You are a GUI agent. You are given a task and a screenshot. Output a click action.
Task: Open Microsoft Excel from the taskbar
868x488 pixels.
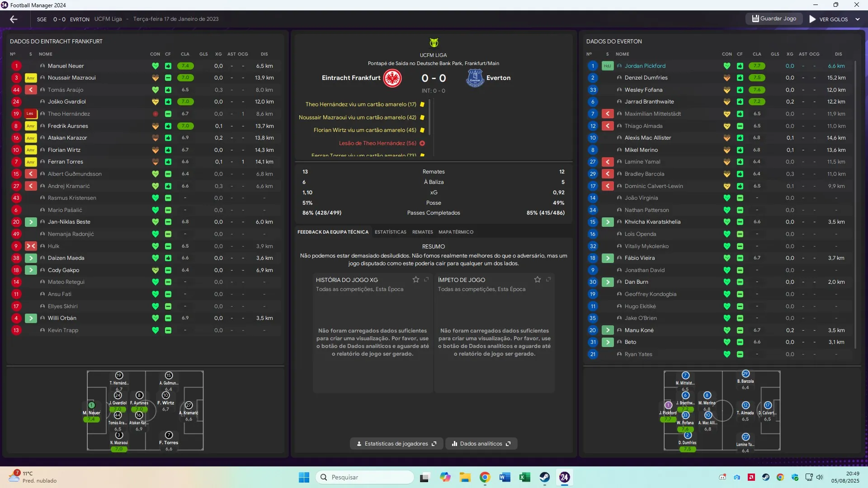(524, 477)
